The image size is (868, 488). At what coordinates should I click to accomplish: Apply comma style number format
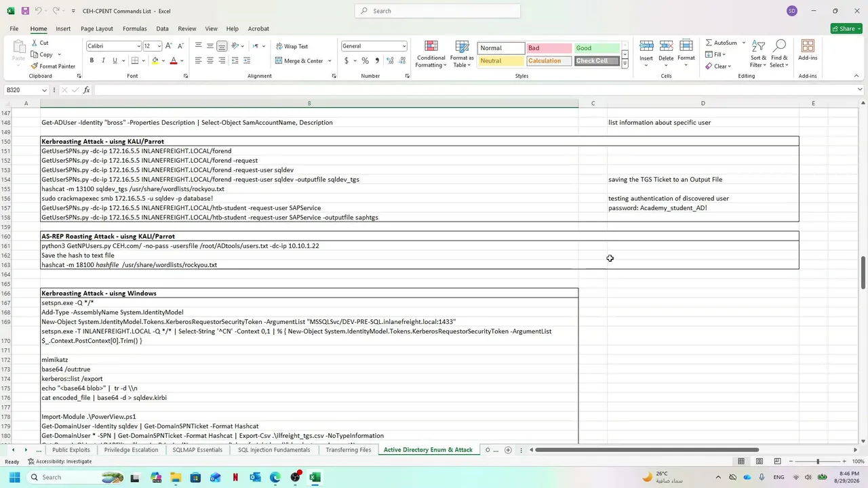click(377, 61)
